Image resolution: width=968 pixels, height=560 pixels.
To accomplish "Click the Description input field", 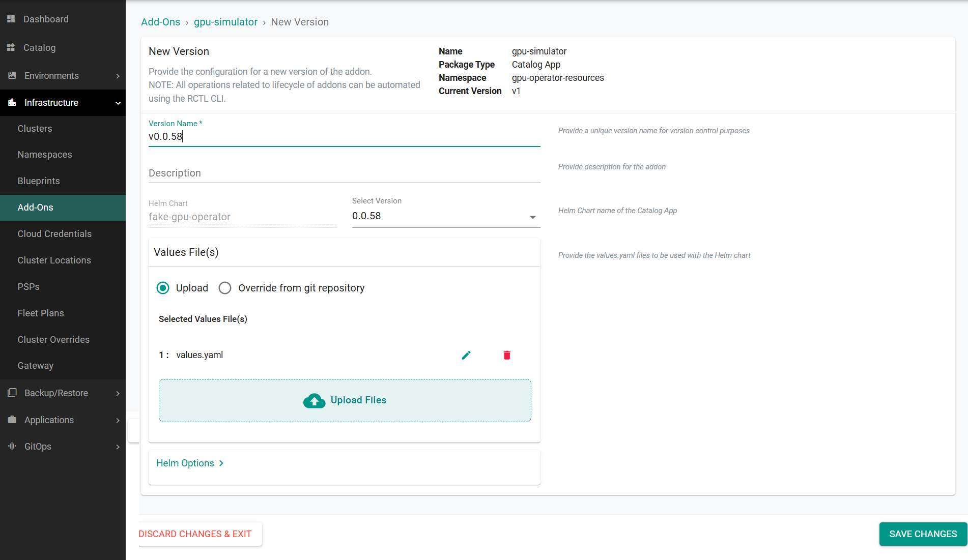I will click(344, 173).
